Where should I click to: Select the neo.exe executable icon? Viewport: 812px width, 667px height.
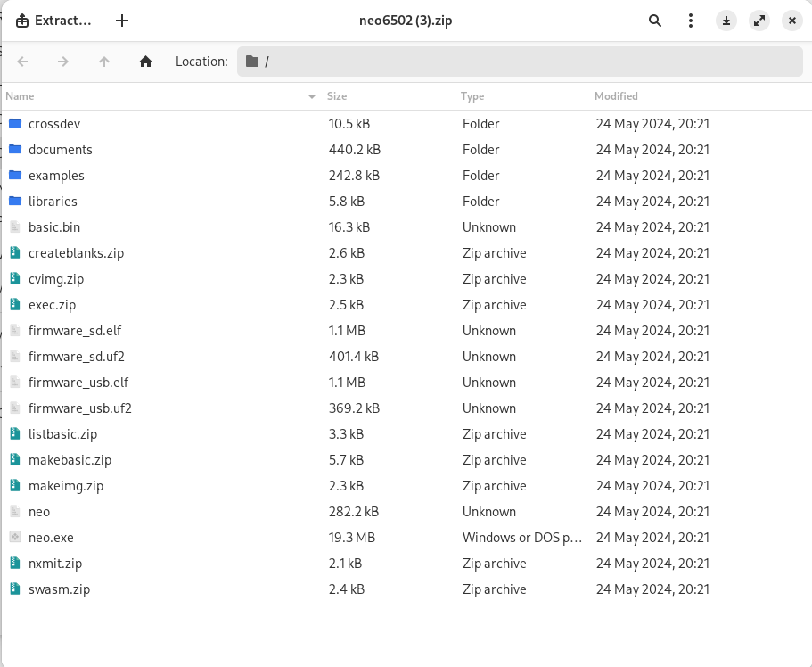tap(15, 538)
